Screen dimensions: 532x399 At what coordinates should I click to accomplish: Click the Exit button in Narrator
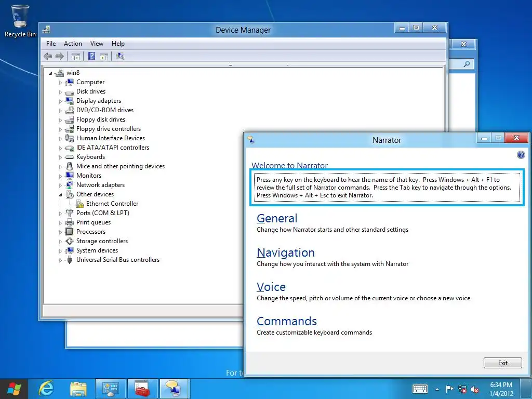(x=503, y=363)
